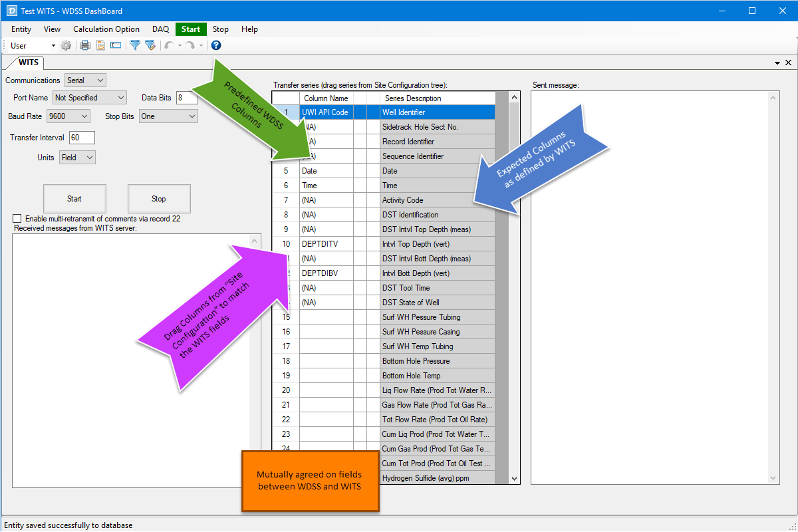Click the settings gear icon in toolbar
The height and width of the screenshot is (532, 798).
[x=66, y=45]
